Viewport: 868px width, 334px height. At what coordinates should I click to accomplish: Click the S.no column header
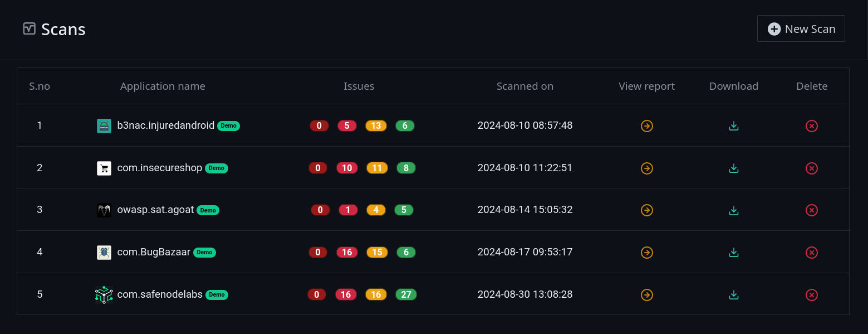pyautogui.click(x=40, y=86)
